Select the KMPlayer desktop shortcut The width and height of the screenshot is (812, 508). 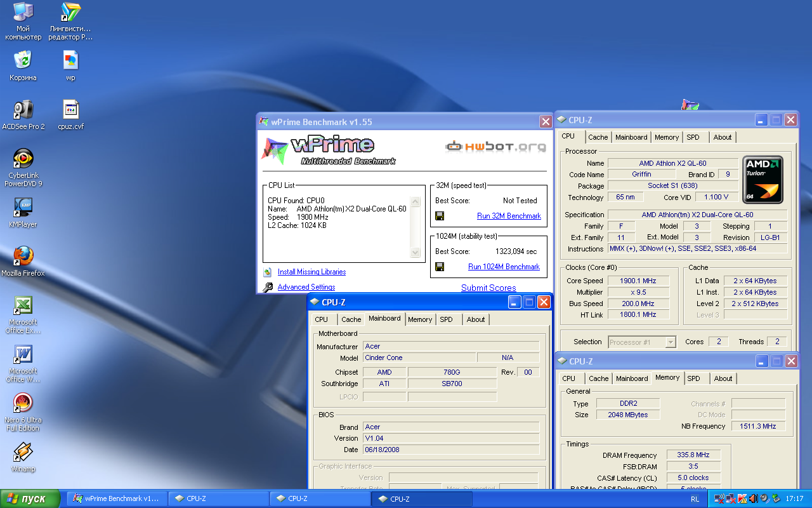(x=23, y=213)
